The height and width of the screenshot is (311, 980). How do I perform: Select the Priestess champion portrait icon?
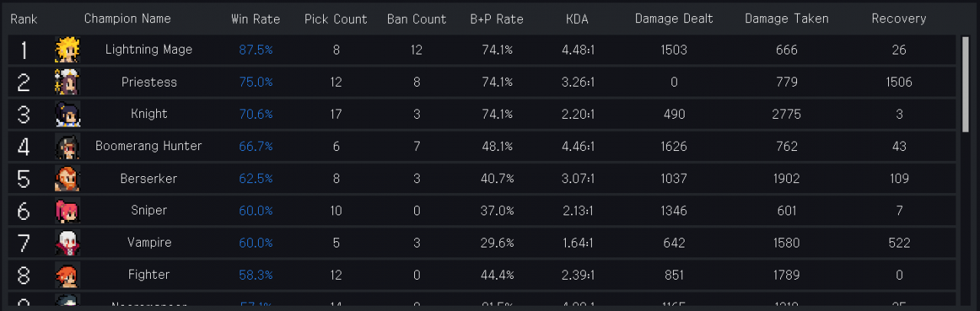coord(67,82)
